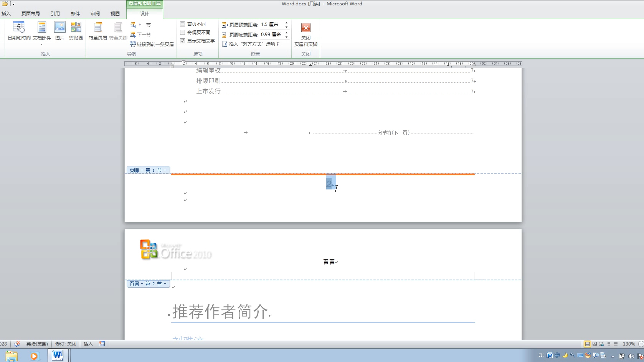Open the 审阅 ribbon tab

click(95, 13)
